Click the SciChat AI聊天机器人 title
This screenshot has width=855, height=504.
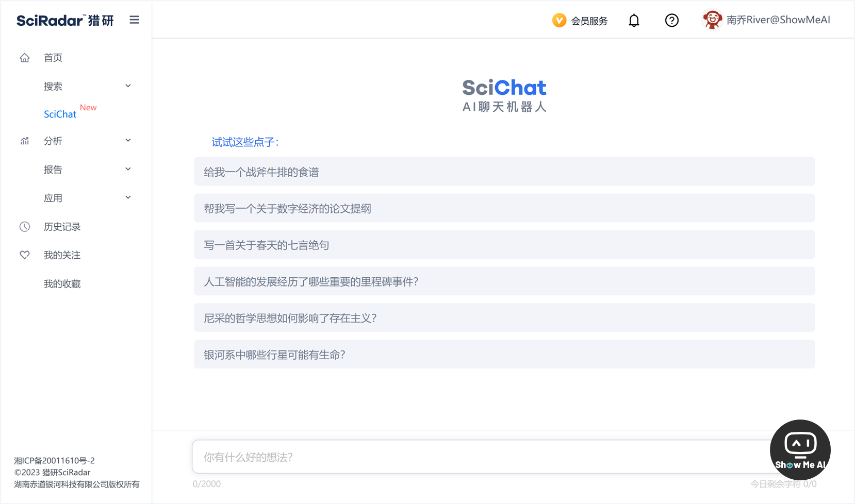(x=504, y=95)
